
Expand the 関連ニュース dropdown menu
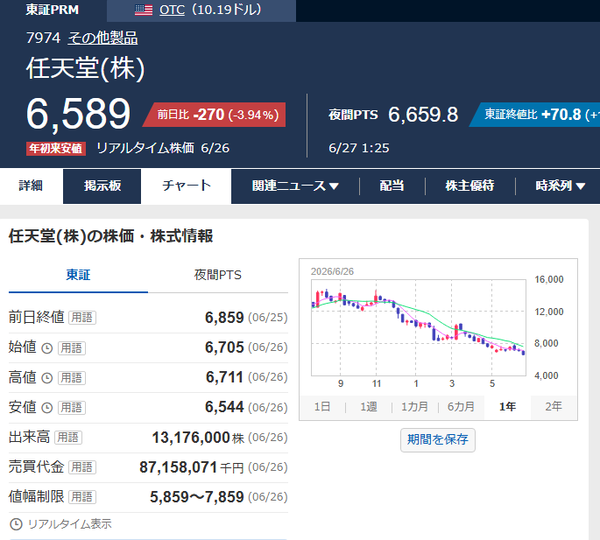pyautogui.click(x=295, y=186)
